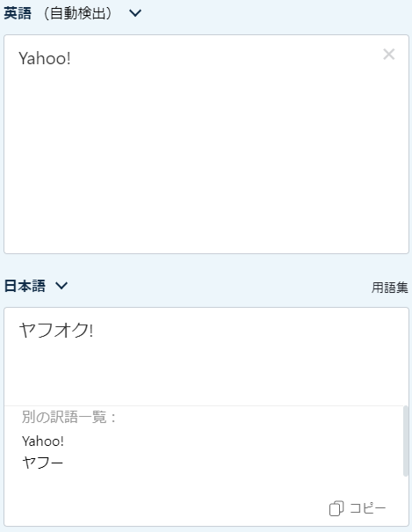Open the 日本語 target language selector

25,286
